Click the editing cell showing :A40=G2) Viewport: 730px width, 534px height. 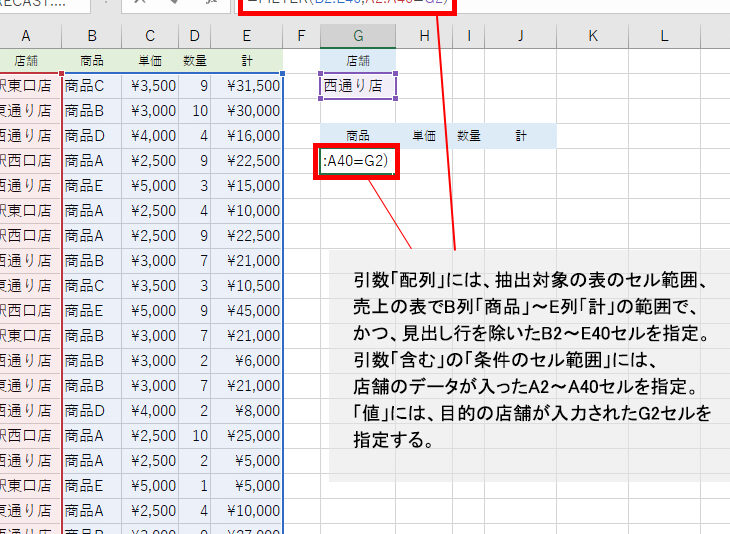[356, 161]
